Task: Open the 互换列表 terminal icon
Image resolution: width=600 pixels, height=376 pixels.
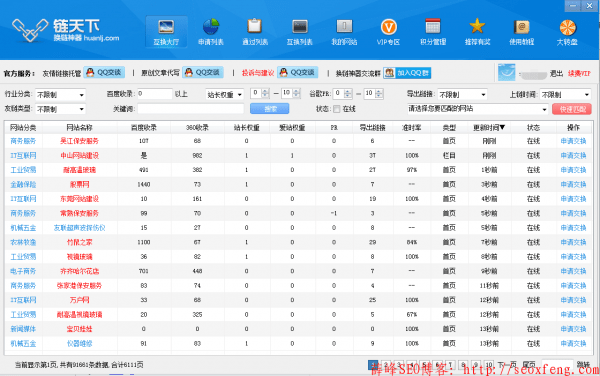Action: tap(300, 32)
